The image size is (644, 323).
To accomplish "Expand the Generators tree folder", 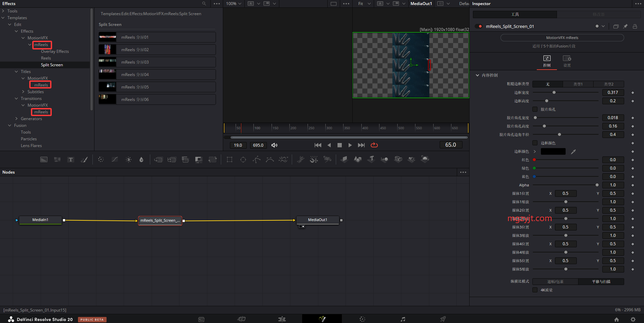I will (x=16, y=119).
